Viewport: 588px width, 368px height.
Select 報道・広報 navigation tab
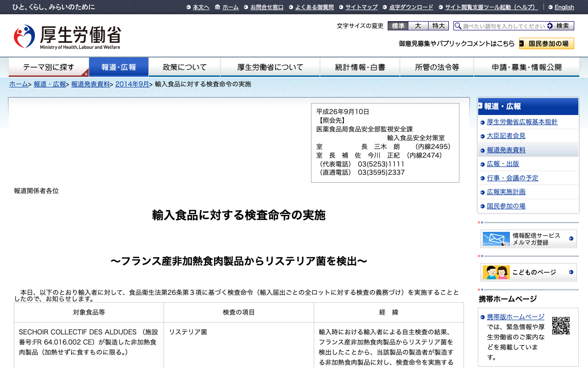119,67
